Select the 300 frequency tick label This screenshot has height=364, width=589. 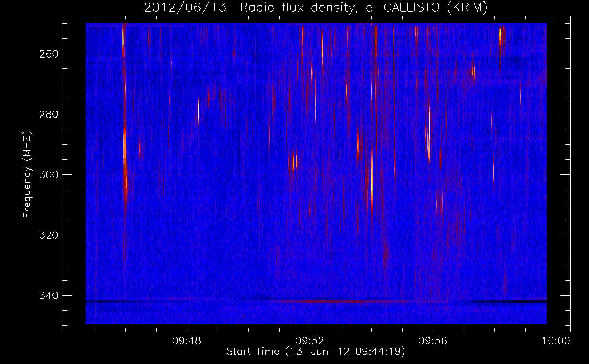(48, 175)
